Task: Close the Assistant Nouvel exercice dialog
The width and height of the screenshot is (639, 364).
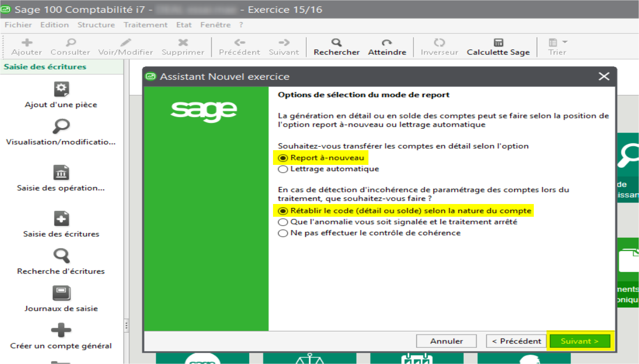Action: coord(604,76)
